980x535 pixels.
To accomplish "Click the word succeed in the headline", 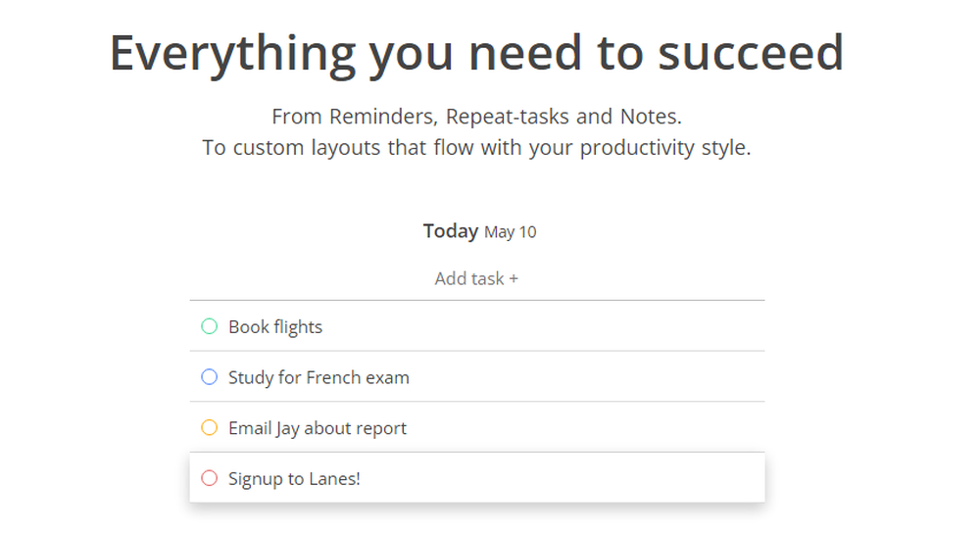I will click(751, 54).
